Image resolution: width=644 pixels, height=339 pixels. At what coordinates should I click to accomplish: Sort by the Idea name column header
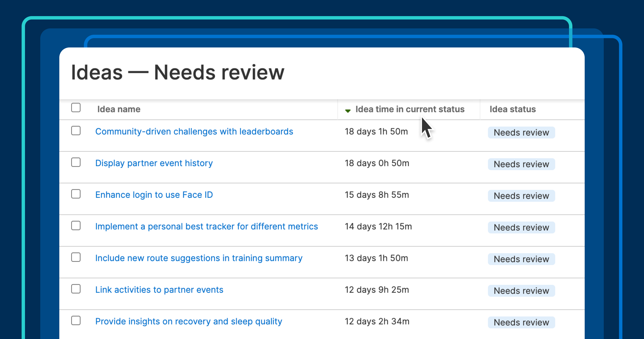click(x=118, y=109)
